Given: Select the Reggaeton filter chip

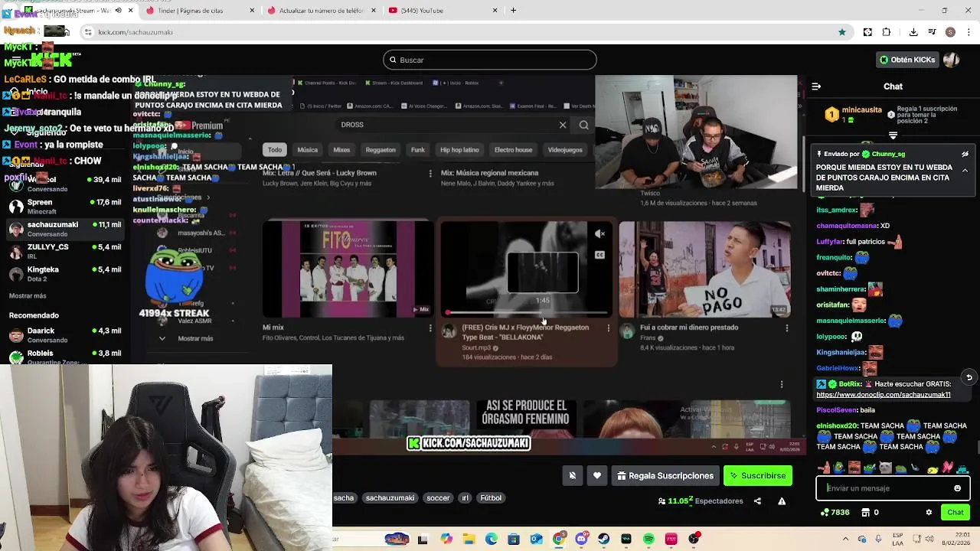Looking at the screenshot, I should (381, 150).
